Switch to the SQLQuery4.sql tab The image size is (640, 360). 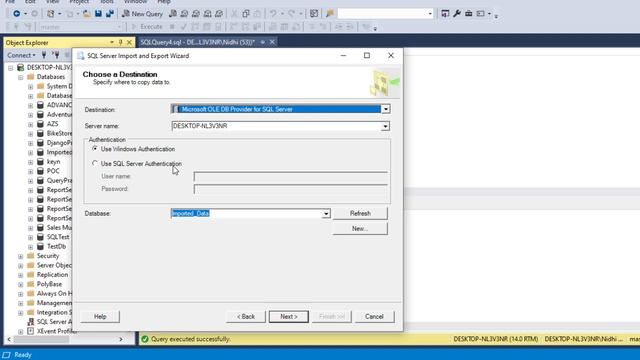coord(198,42)
